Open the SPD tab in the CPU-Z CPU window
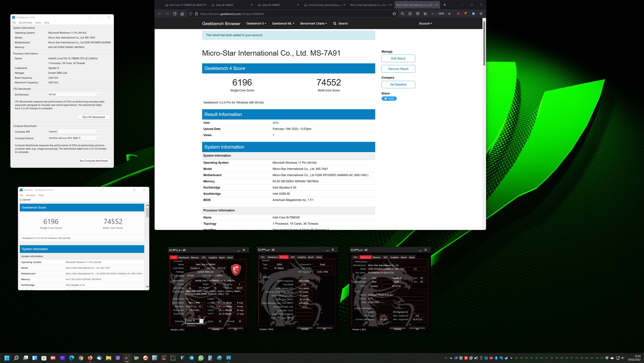The width and height of the screenshot is (644, 363). tap(203, 257)
